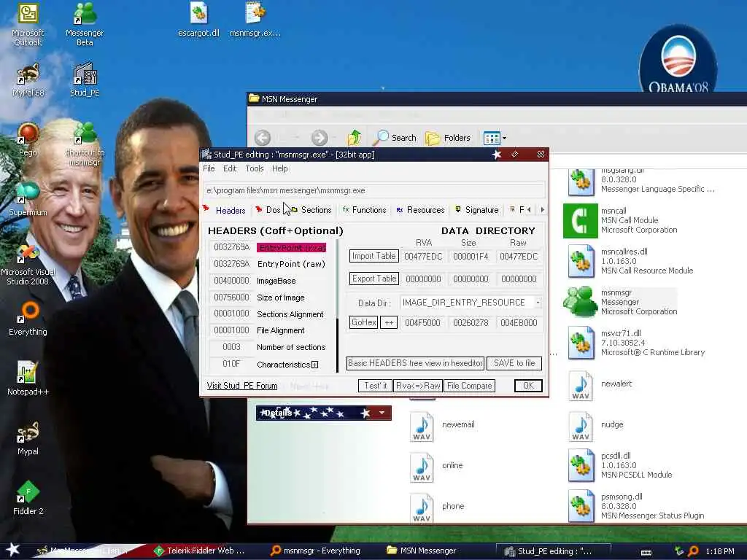Click the ++ button next to GoHex

(x=389, y=322)
